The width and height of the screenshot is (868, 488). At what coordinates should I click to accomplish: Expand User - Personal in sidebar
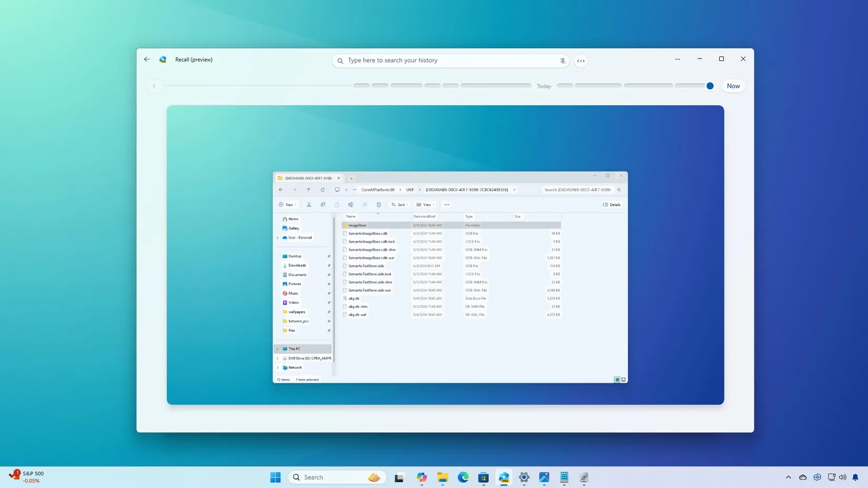coord(278,238)
